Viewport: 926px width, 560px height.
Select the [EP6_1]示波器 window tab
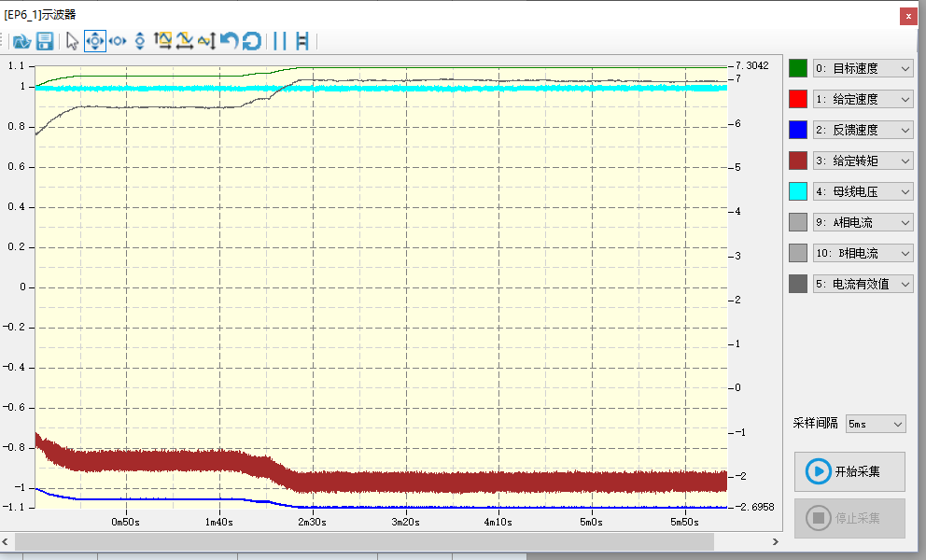point(42,15)
